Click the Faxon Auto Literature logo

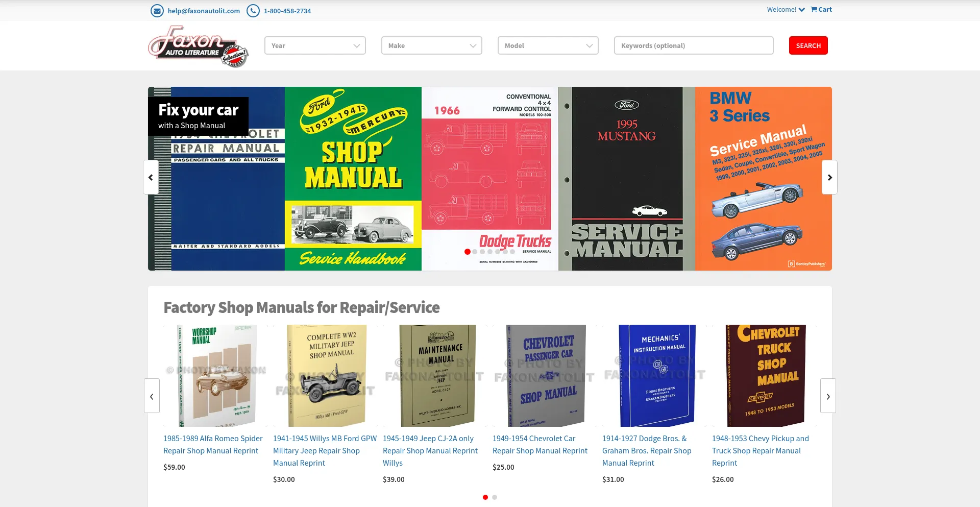pyautogui.click(x=198, y=46)
